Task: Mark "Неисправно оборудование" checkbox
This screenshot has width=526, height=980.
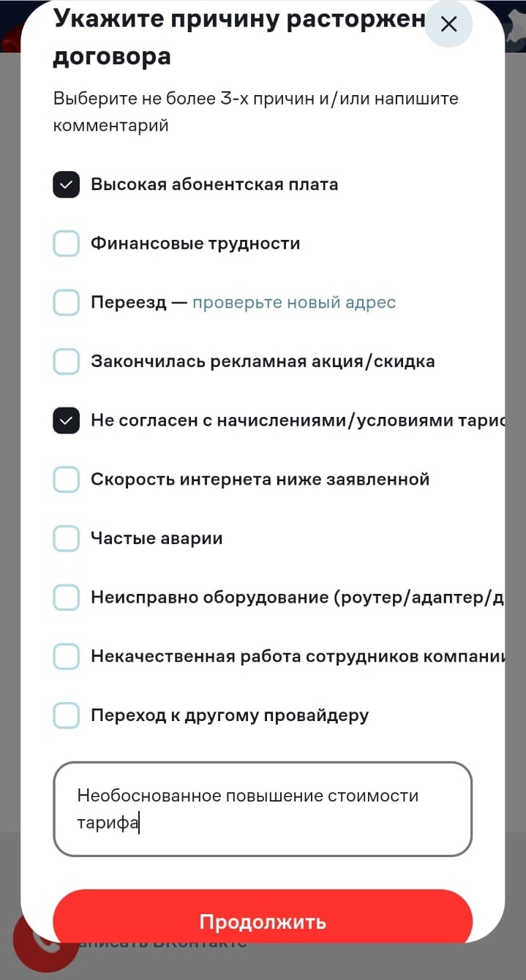Action: [x=66, y=598]
